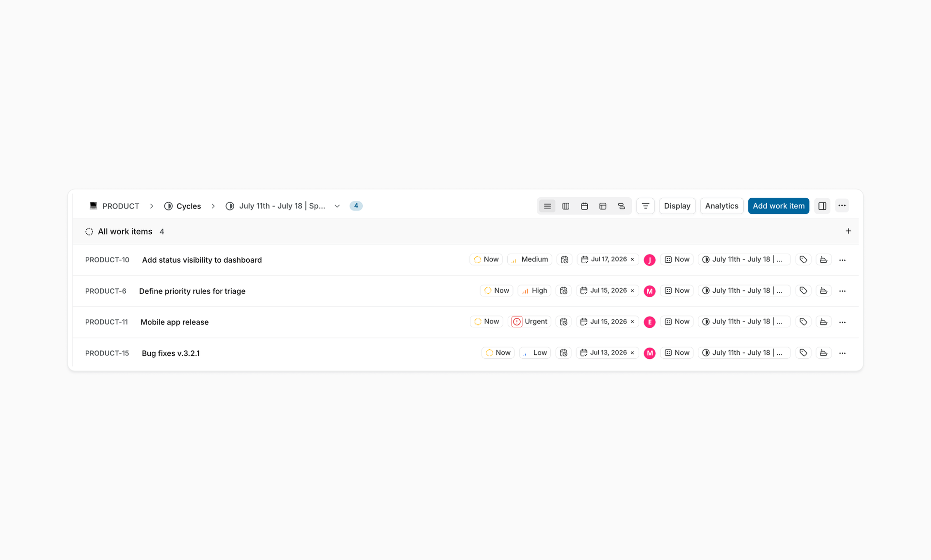Switch to Gantt chart layout
Viewport: 931px width, 560px height.
tap(621, 206)
